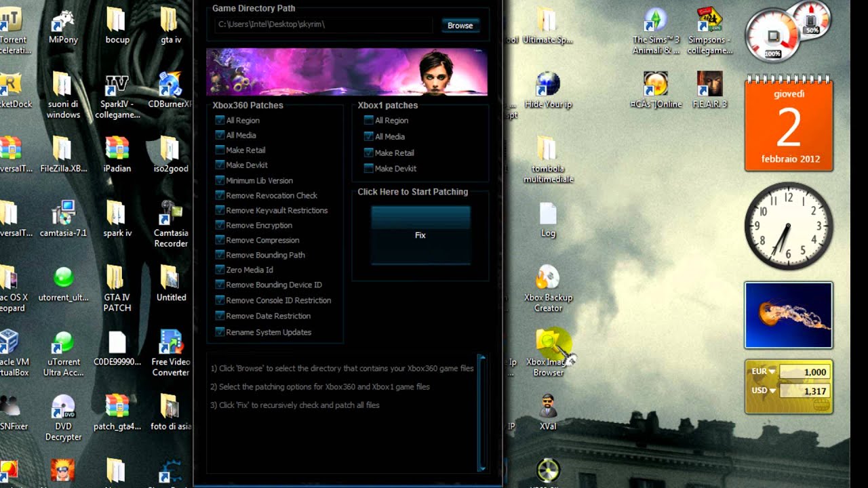This screenshot has height=488, width=868.
Task: Launch uTorrent Ultra Acc shortcut
Action: coord(63,352)
